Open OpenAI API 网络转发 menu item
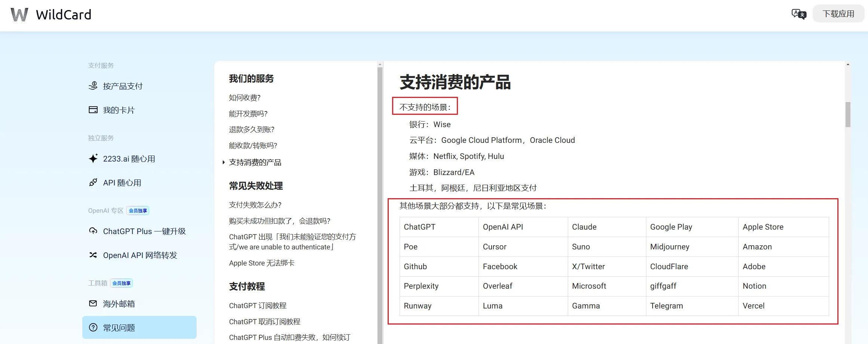Screen dimensions: 868x344 (x=139, y=255)
